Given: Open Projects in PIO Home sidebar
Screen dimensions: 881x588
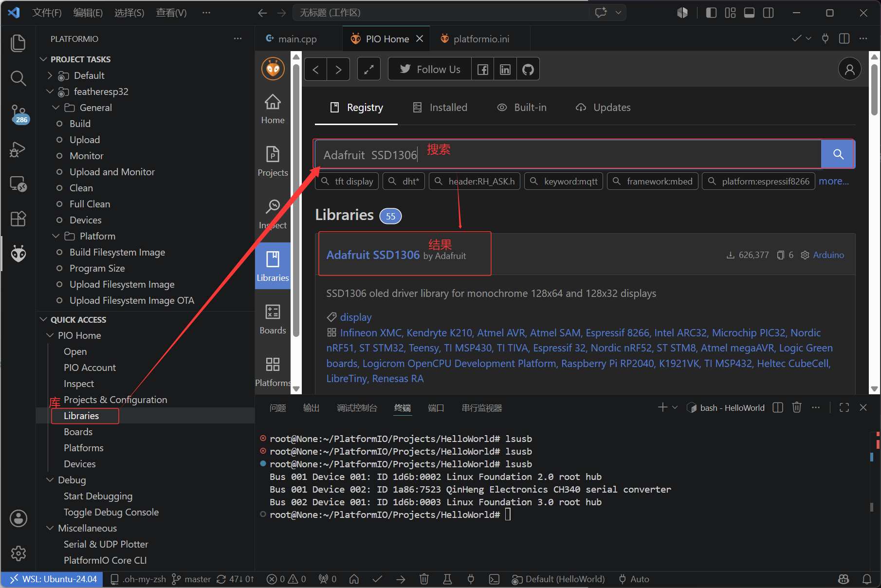Looking at the screenshot, I should click(x=273, y=162).
